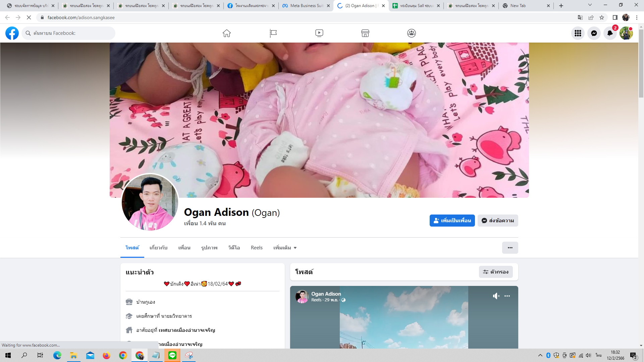The height and width of the screenshot is (362, 644).
Task: Open the Marketplace icon
Action: 365,33
